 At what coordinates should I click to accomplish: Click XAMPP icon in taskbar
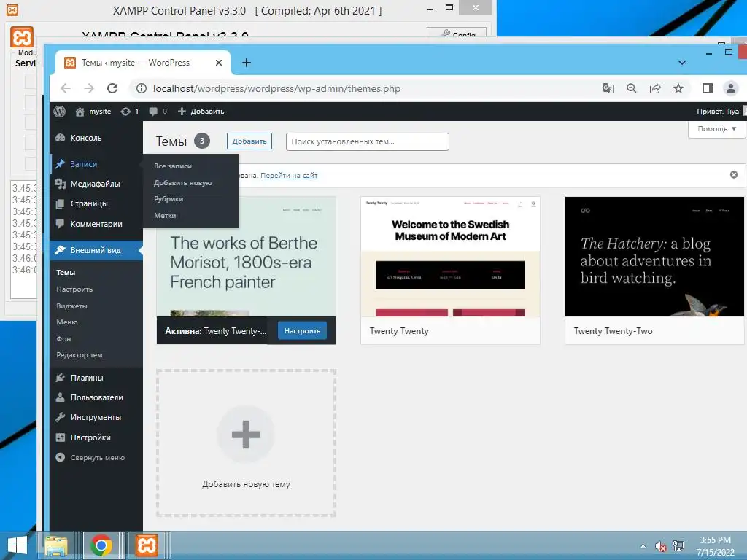tap(146, 545)
